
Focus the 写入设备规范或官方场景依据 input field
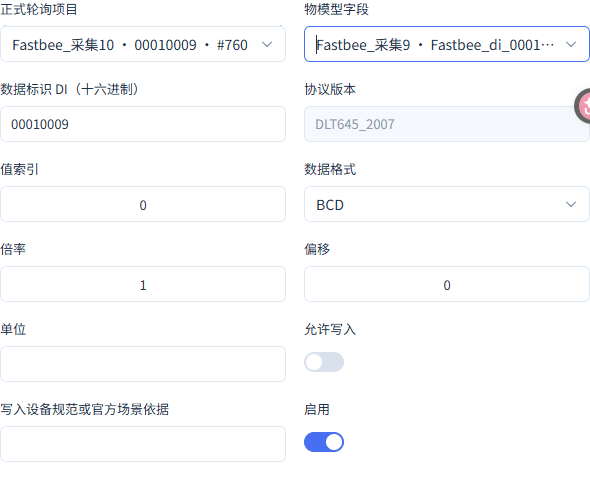(x=143, y=444)
